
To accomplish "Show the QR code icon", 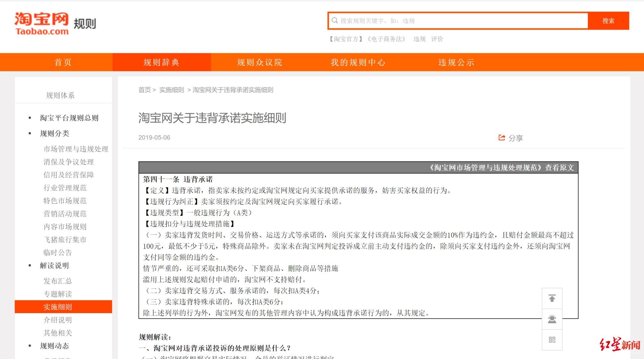I will tap(552, 340).
